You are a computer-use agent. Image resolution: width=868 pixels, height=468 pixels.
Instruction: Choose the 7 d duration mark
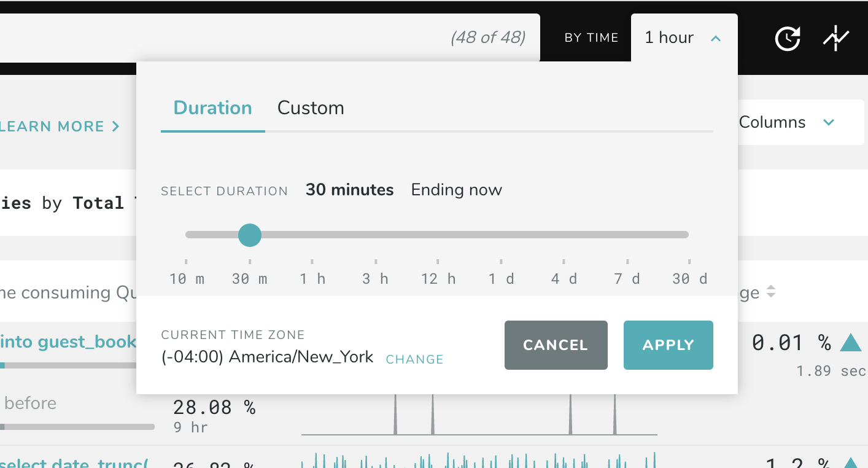pos(627,235)
